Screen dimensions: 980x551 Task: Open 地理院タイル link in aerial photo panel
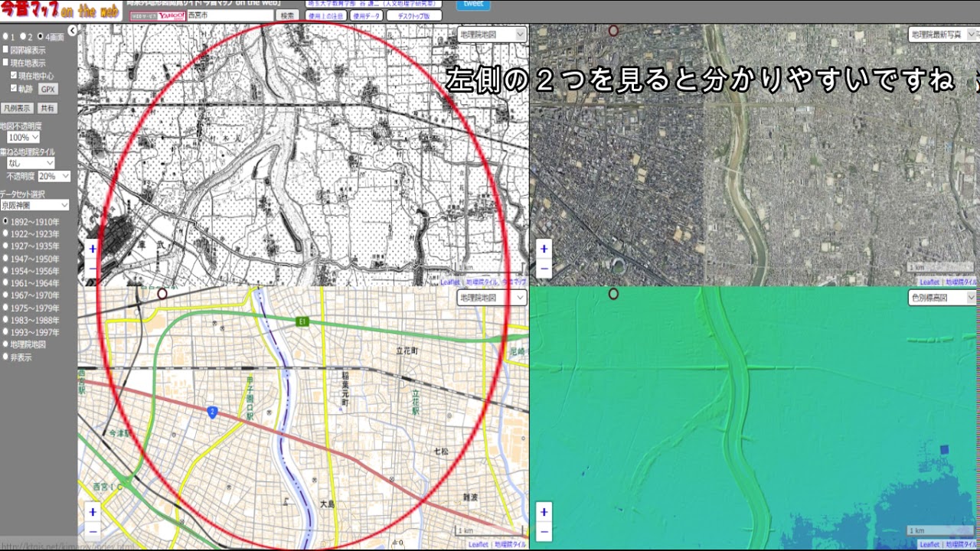(961, 282)
